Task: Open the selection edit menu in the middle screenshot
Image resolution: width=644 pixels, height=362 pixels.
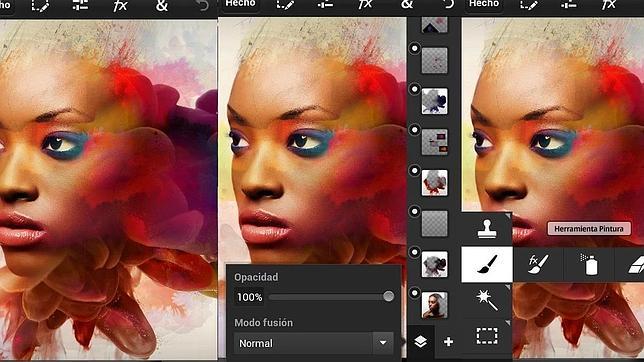Action: tap(285, 5)
